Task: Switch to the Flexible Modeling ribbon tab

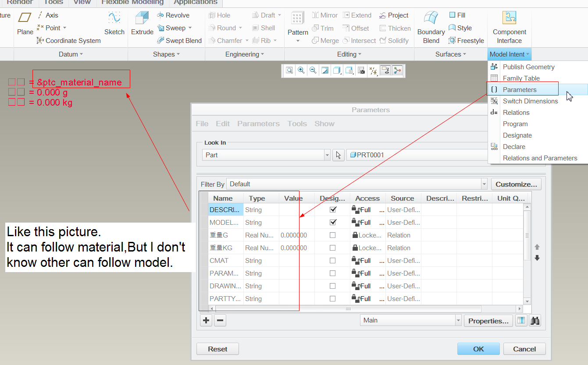Action: pyautogui.click(x=132, y=2)
